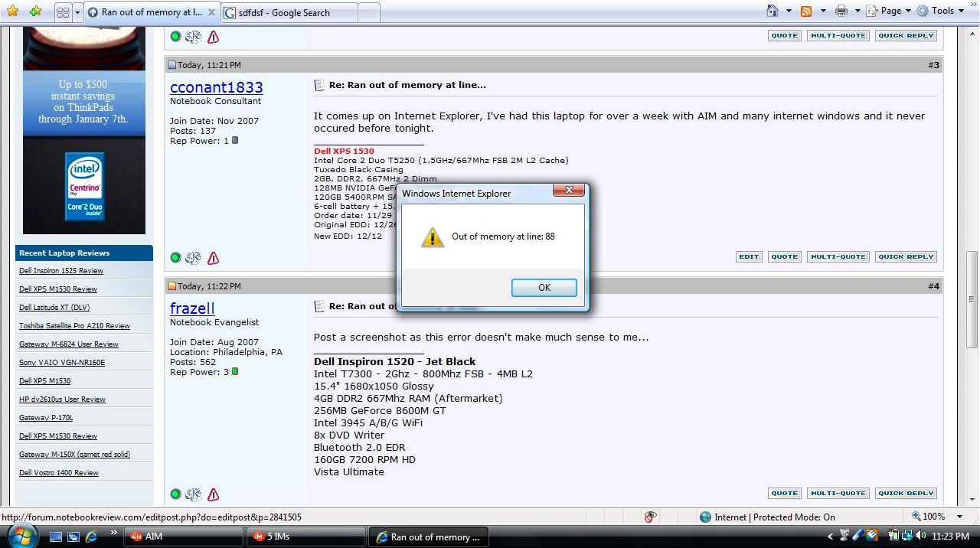Open Dell Latitude XT (DLV) link

(x=54, y=308)
